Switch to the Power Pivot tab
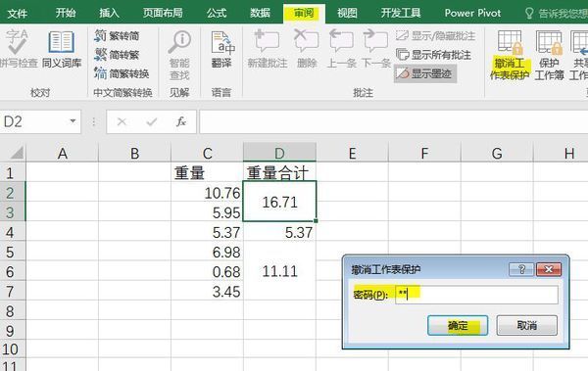588x371 pixels. click(x=472, y=13)
